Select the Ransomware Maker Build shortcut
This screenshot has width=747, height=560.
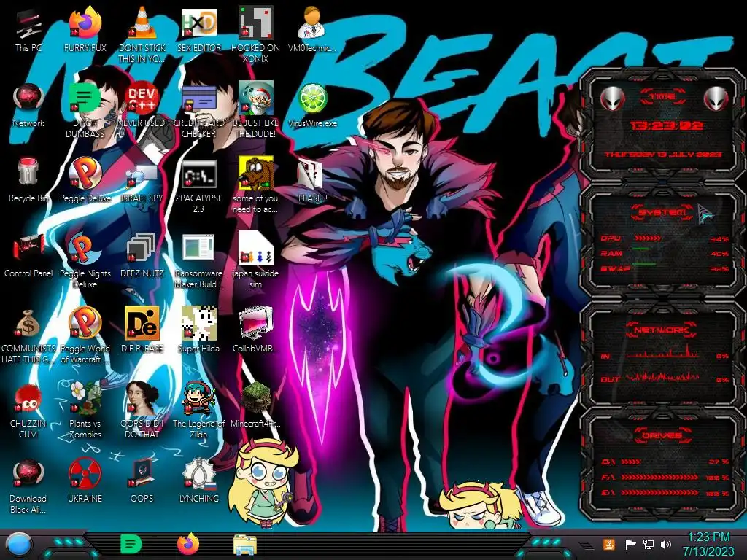(x=198, y=262)
